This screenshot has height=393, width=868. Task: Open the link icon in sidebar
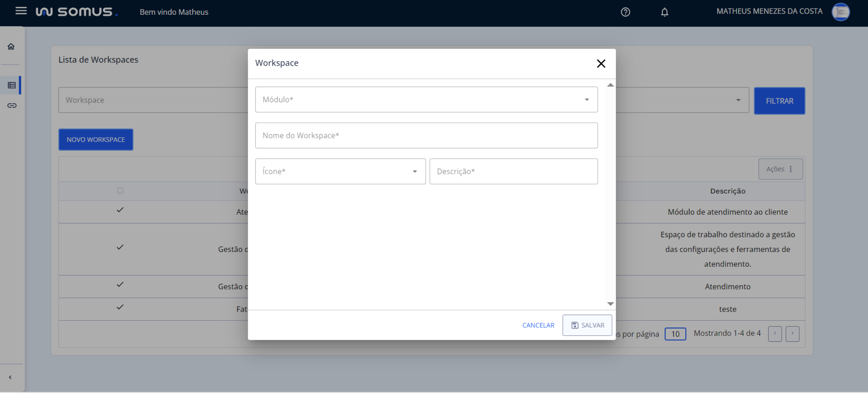point(12,106)
